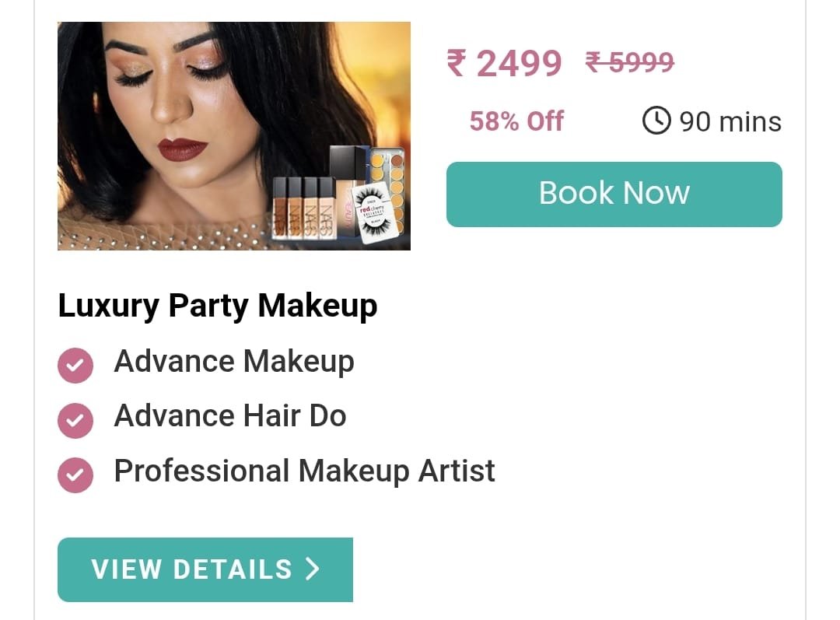840x620 pixels.
Task: Click the discounted price ₹ 2499
Action: pyautogui.click(x=504, y=63)
